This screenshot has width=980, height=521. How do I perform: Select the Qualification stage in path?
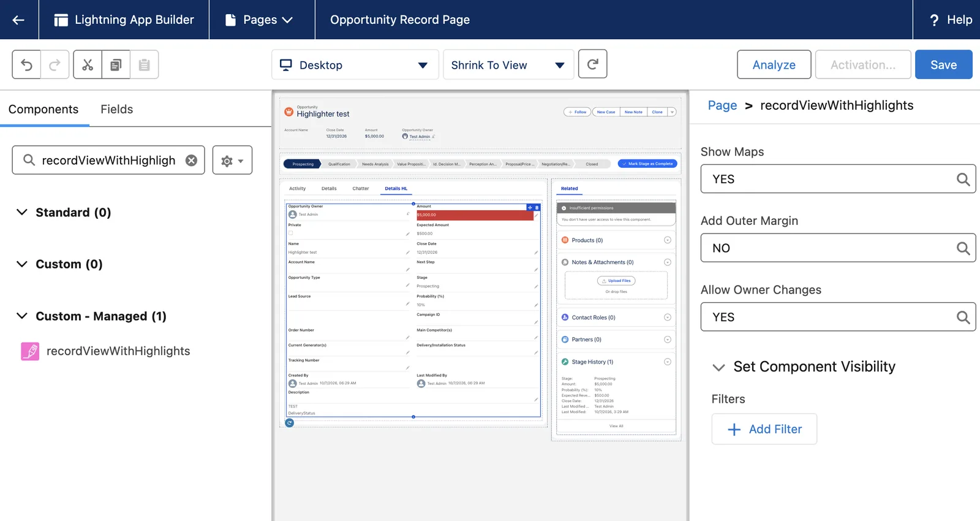pos(339,164)
